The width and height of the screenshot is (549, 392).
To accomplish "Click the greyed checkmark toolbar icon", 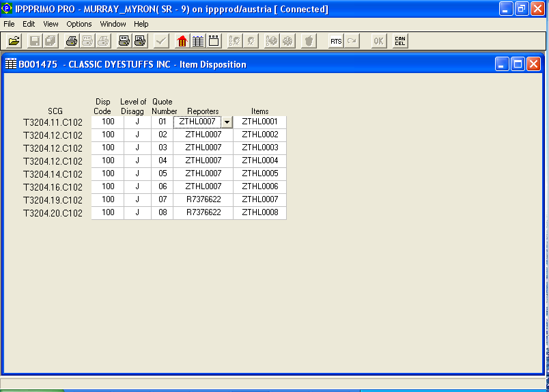I will coord(161,42).
